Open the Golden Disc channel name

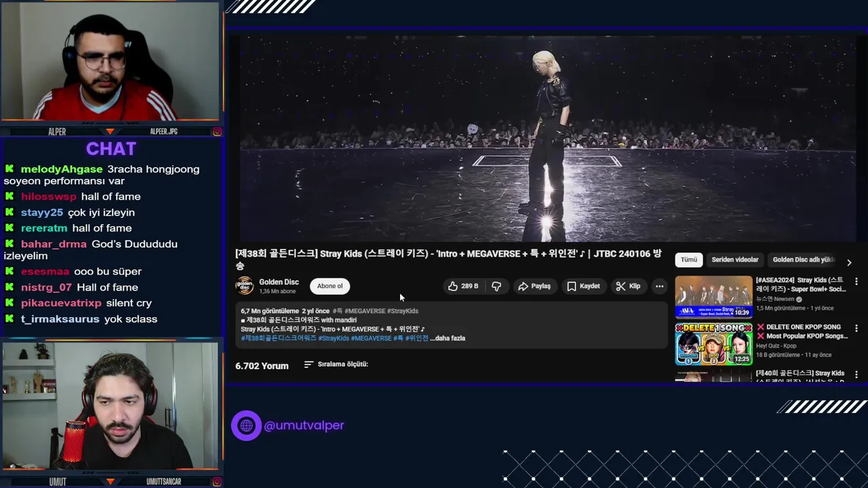(279, 282)
